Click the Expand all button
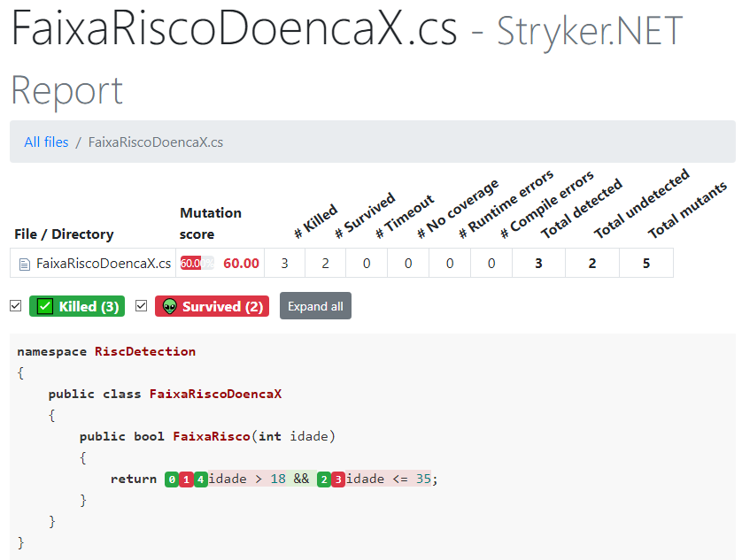Viewport: 742px width, 560px height. (x=315, y=306)
